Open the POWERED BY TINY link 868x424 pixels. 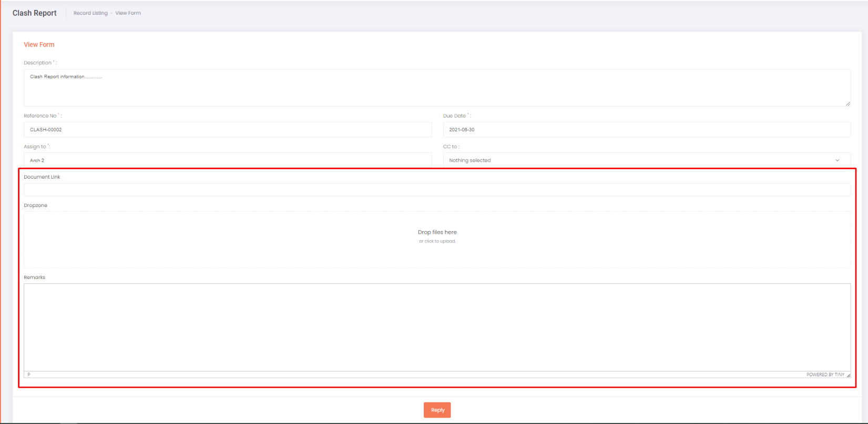[825, 375]
